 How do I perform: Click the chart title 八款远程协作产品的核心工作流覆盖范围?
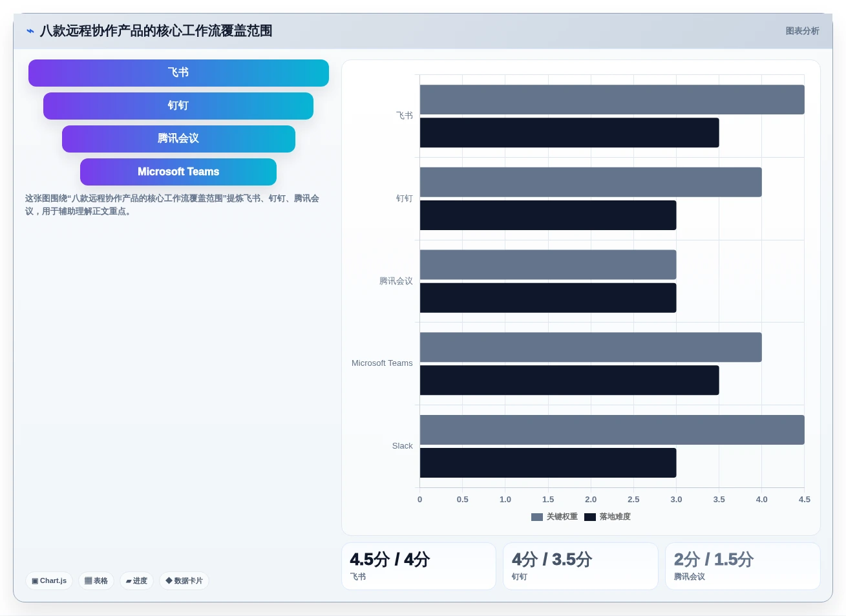click(156, 31)
